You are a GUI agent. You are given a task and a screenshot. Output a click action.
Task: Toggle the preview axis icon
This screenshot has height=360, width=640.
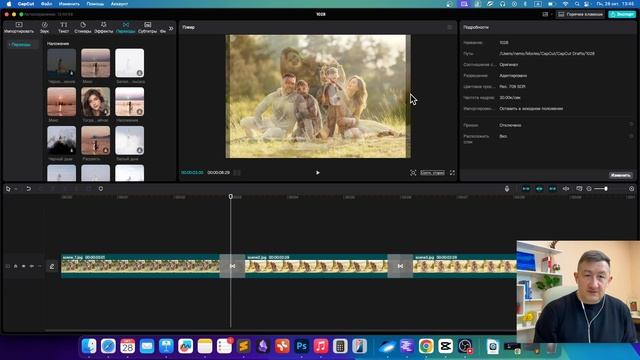tap(566, 189)
